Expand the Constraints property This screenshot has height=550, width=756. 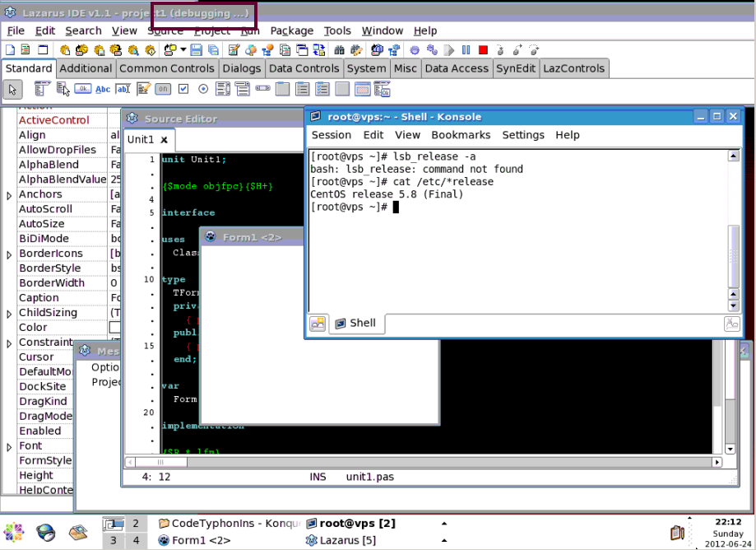pyautogui.click(x=9, y=344)
